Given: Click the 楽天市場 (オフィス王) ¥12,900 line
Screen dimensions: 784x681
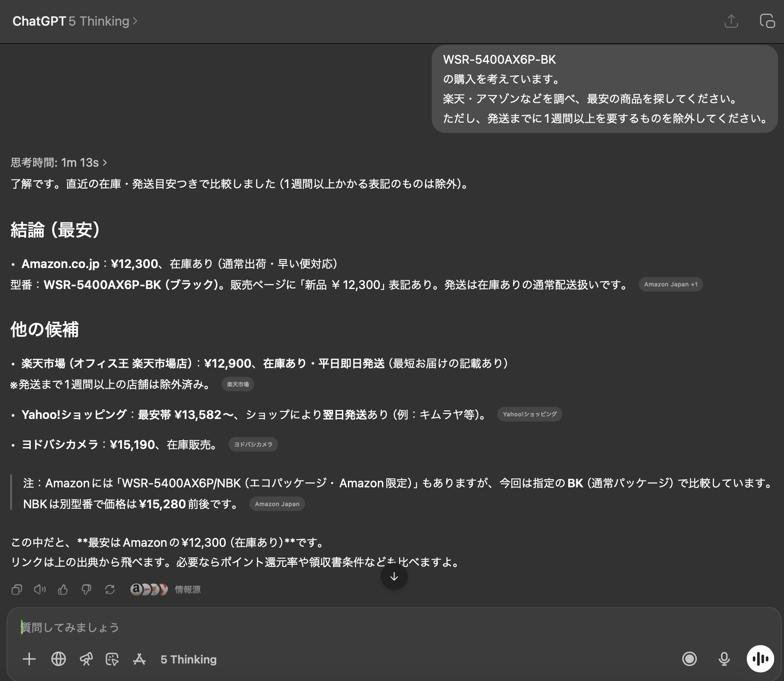Looking at the screenshot, I should click(x=265, y=363).
